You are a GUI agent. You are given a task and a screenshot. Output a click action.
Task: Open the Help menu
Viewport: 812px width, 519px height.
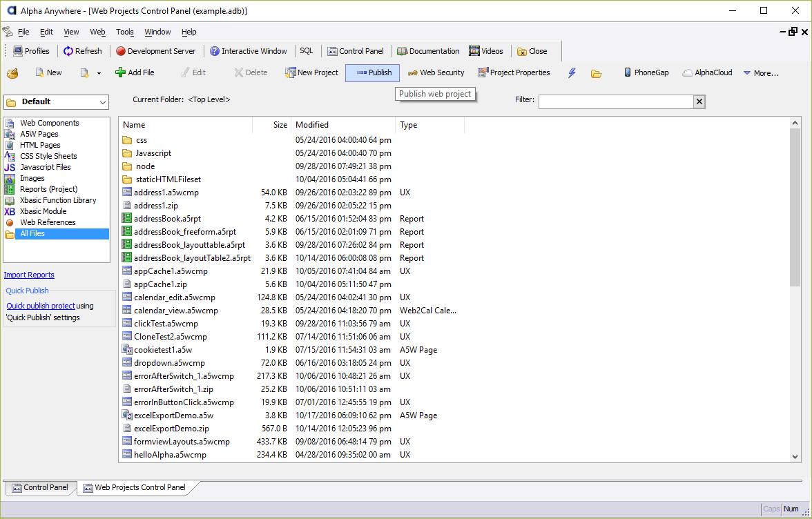click(189, 32)
